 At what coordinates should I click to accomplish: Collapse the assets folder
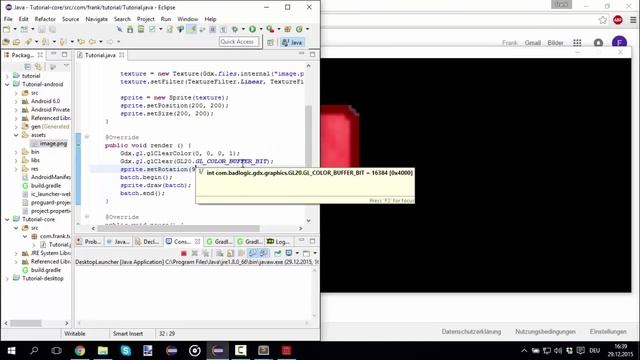click(16, 135)
